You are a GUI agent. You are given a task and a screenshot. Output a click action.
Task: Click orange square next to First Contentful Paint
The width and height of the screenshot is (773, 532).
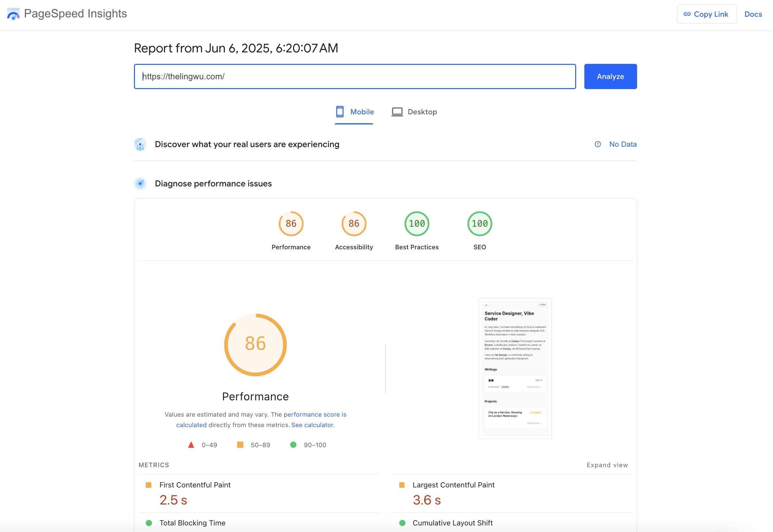149,485
